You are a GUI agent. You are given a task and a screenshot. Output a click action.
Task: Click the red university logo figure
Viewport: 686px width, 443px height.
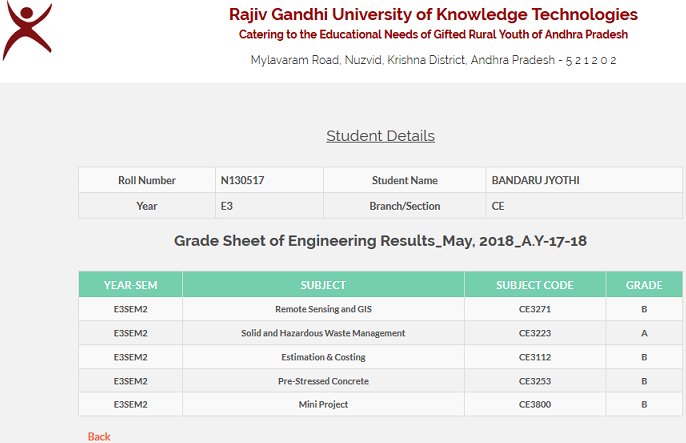27,31
